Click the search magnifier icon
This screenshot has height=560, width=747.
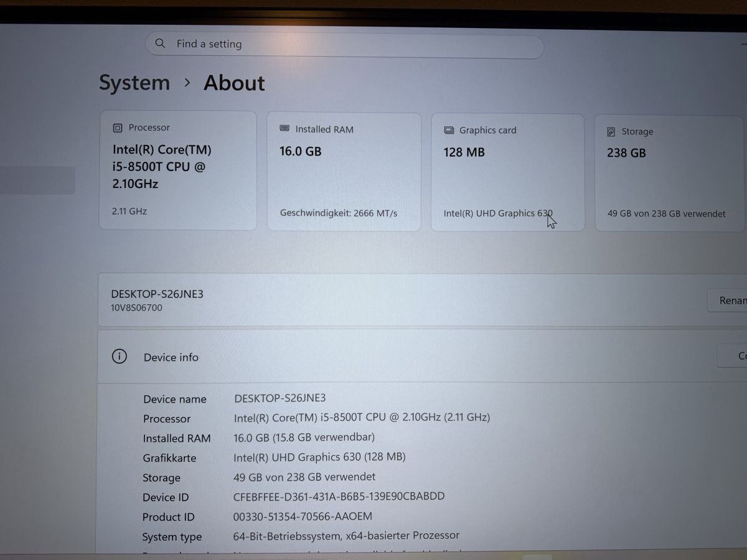tap(160, 44)
